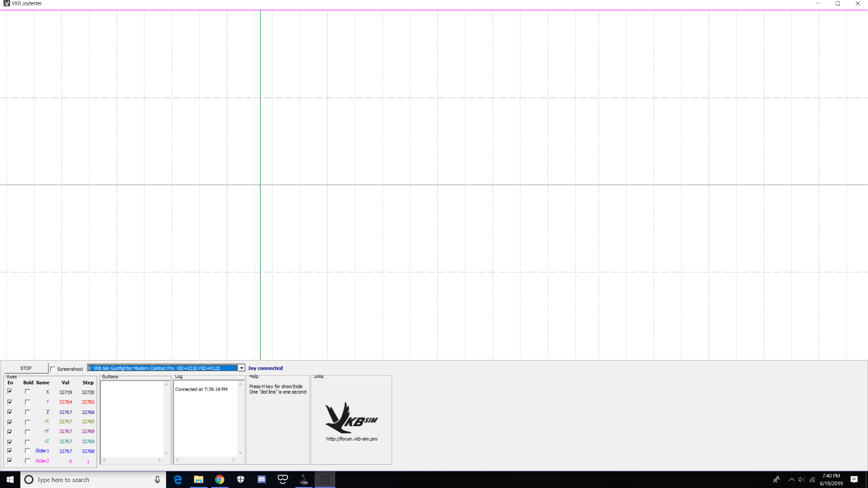Enable Bold for the Z axis
The image size is (868, 488).
(x=28, y=412)
